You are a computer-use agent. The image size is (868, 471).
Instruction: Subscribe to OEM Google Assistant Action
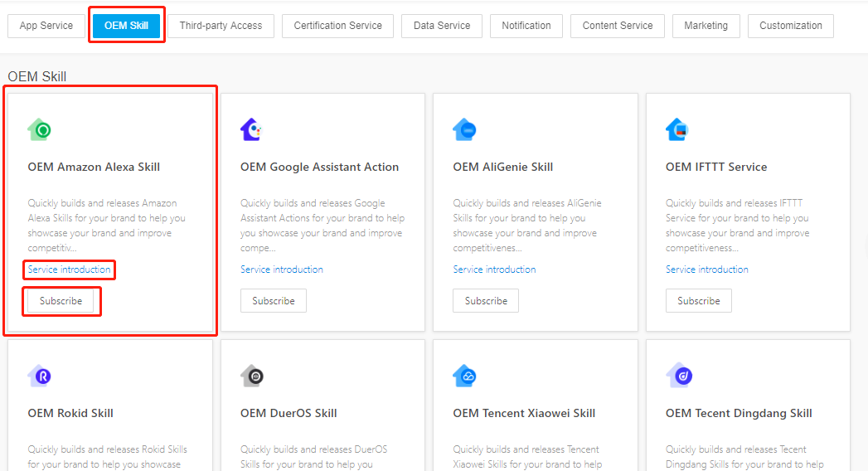click(x=274, y=300)
